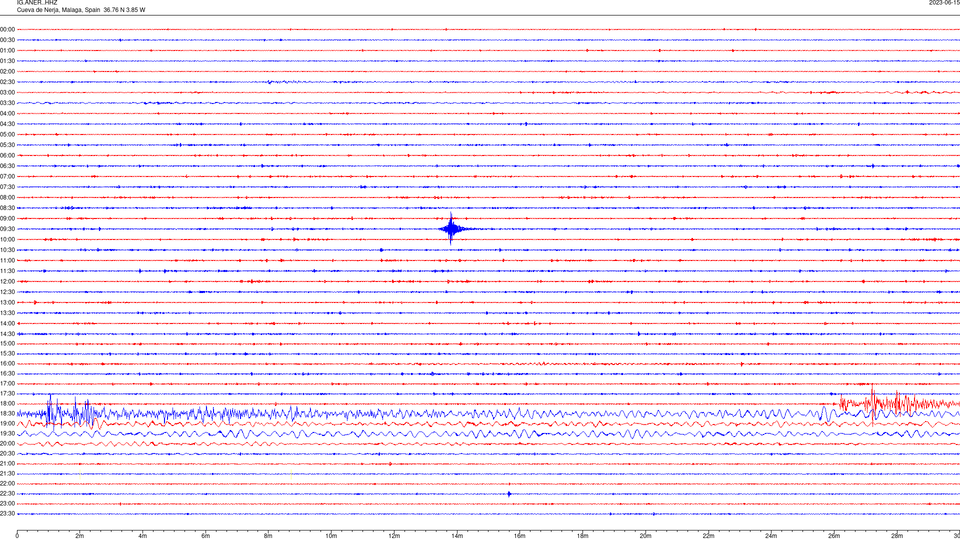960x540 pixels.
Task: Click the '6m' tick label on time axis
Action: coord(206,536)
